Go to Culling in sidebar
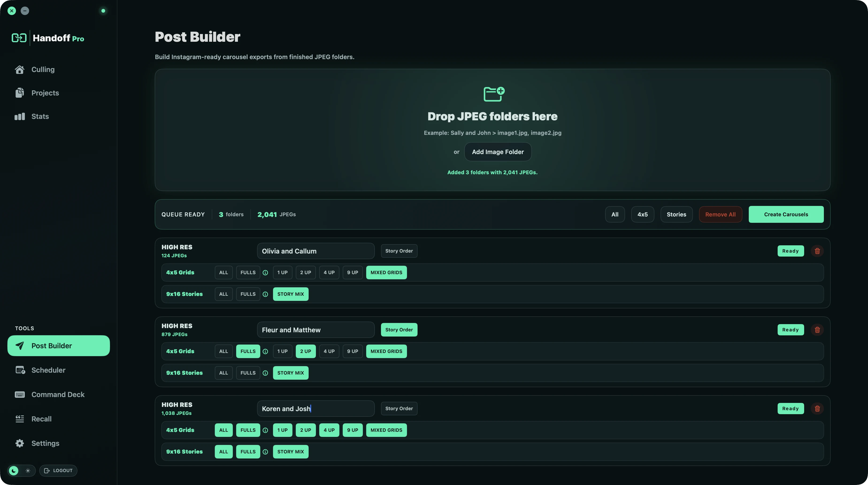 point(43,70)
